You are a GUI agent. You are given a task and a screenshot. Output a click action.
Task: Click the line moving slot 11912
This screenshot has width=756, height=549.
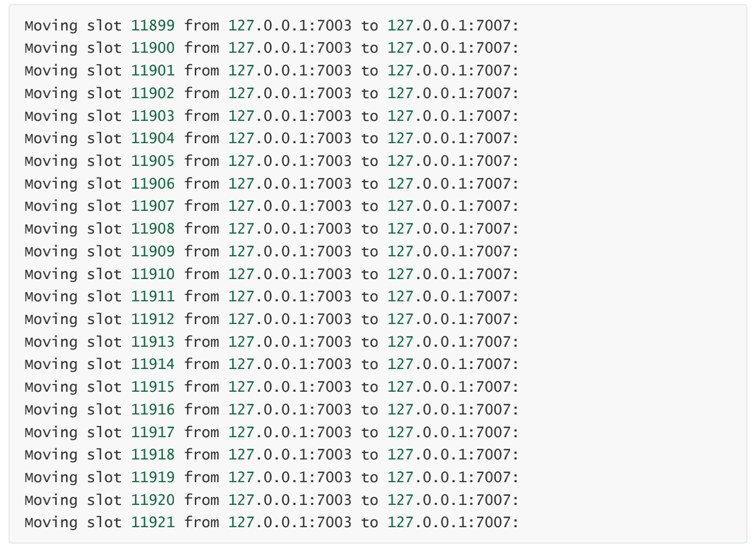[272, 319]
